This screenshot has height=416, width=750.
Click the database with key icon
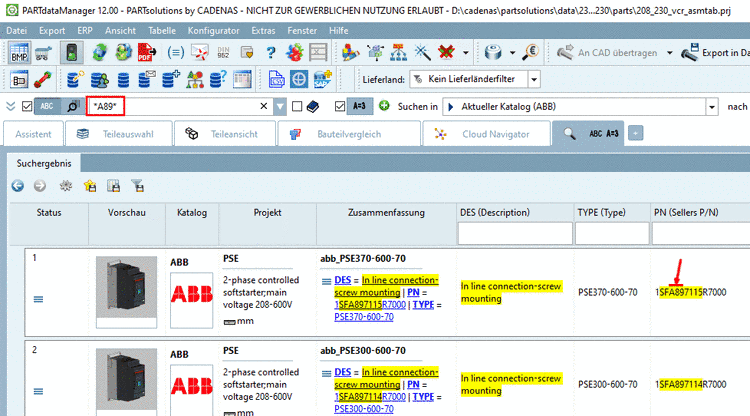75,79
